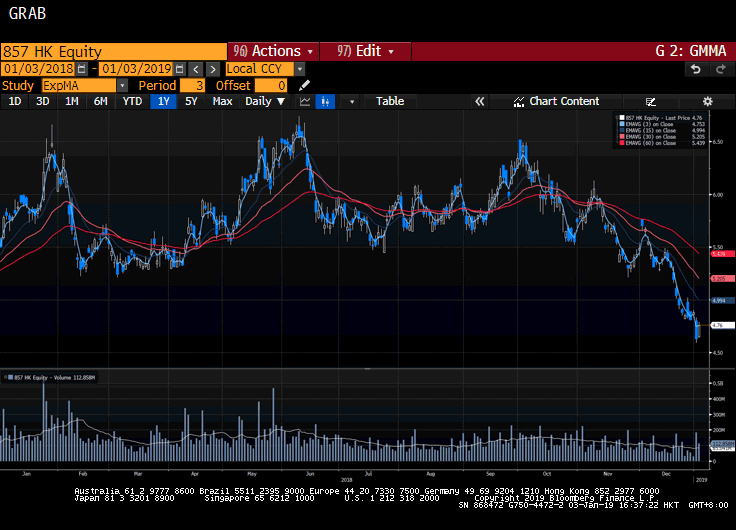The image size is (736, 530).
Task: Select the candlestick chart type
Action: point(325,101)
